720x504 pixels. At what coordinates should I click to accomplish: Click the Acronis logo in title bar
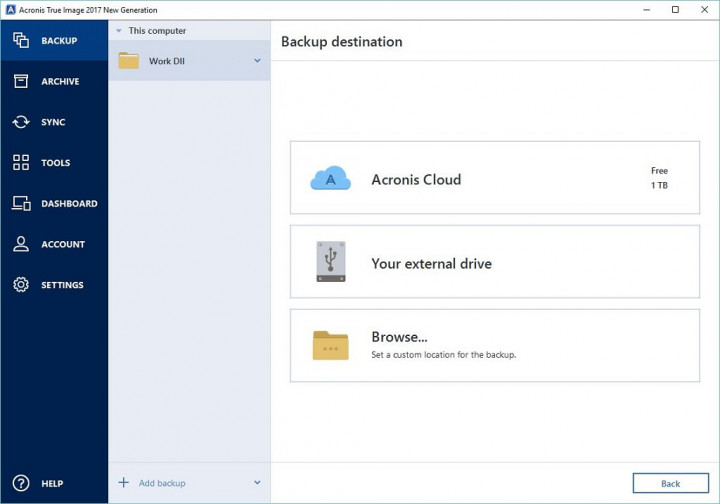pyautogui.click(x=11, y=10)
